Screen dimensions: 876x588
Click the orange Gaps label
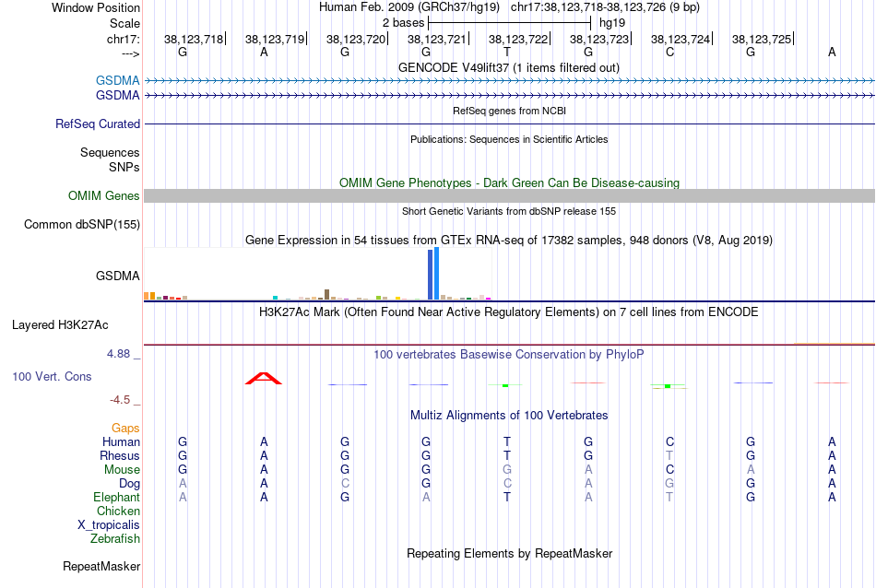125,429
